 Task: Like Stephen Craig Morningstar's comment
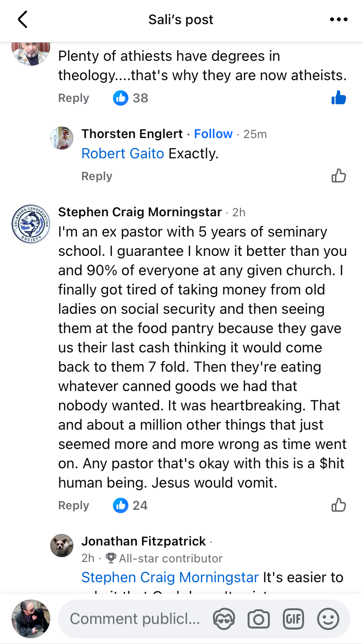(x=339, y=505)
